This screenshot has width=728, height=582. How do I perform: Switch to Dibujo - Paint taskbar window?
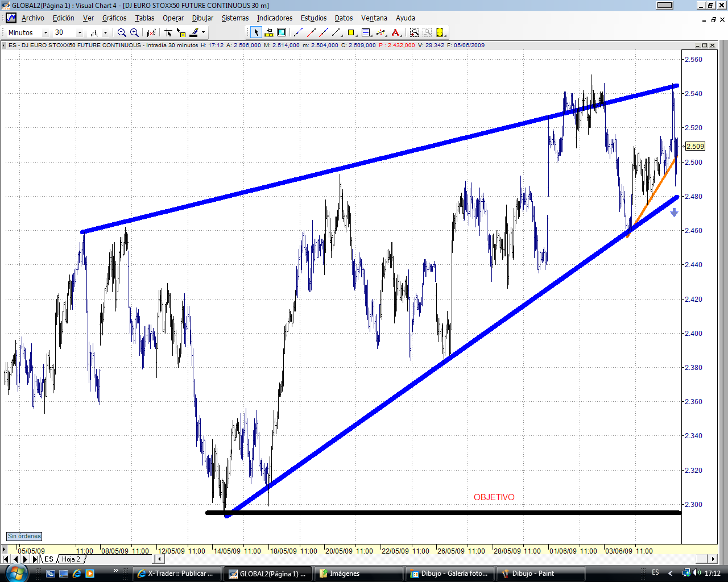tap(541, 573)
